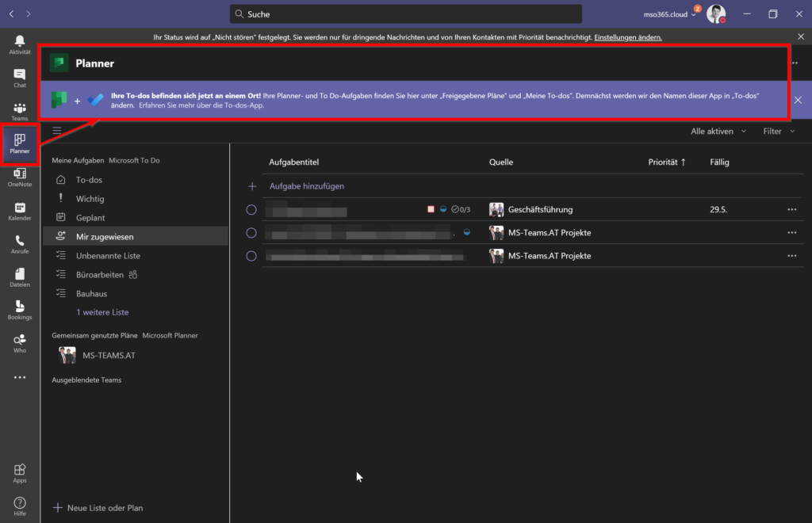Image resolution: width=812 pixels, height=523 pixels.
Task: Expand Ausgeblendete Teams section
Action: (86, 380)
